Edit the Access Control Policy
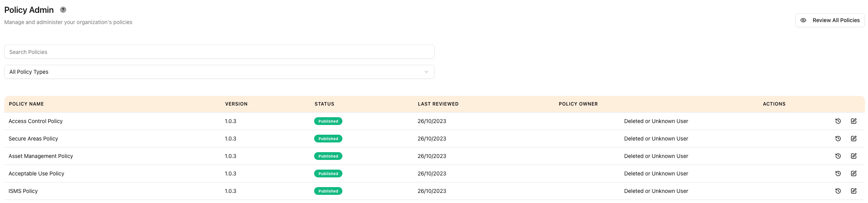The width and height of the screenshot is (868, 203). (x=854, y=121)
